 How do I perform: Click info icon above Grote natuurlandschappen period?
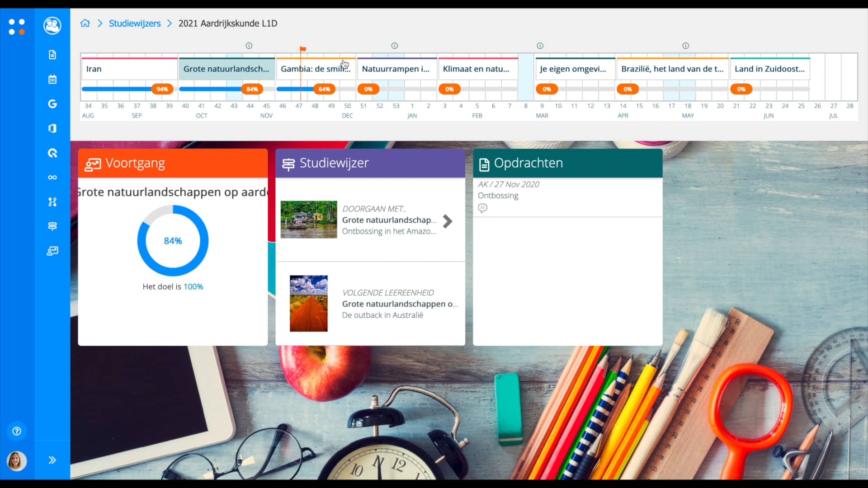coord(249,46)
